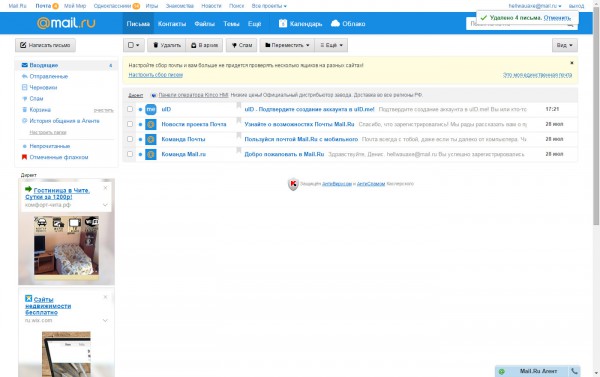Click the Настроить папки link

point(48,132)
